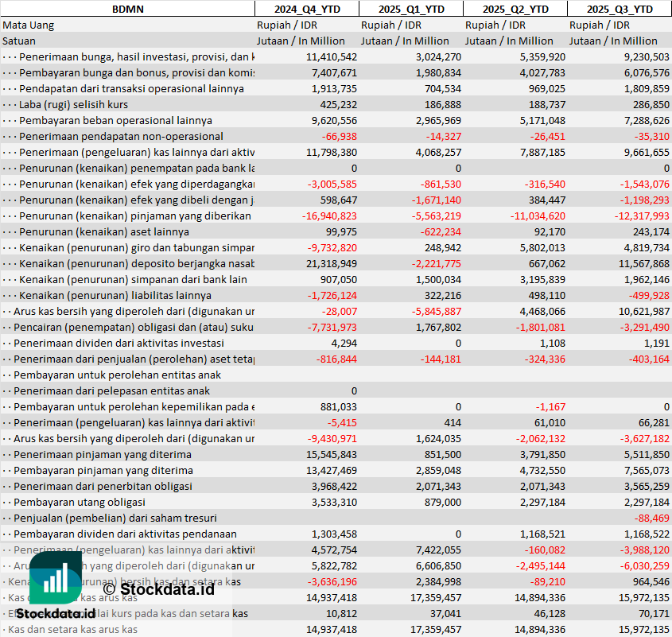The width and height of the screenshot is (672, 637).
Task: Select value 7,288,626 in beban operasional row
Action: point(647,120)
